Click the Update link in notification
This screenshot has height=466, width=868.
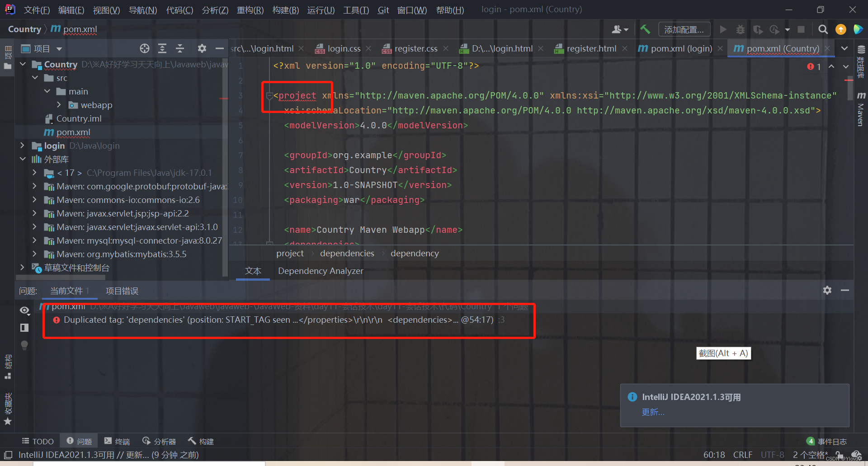(x=653, y=412)
